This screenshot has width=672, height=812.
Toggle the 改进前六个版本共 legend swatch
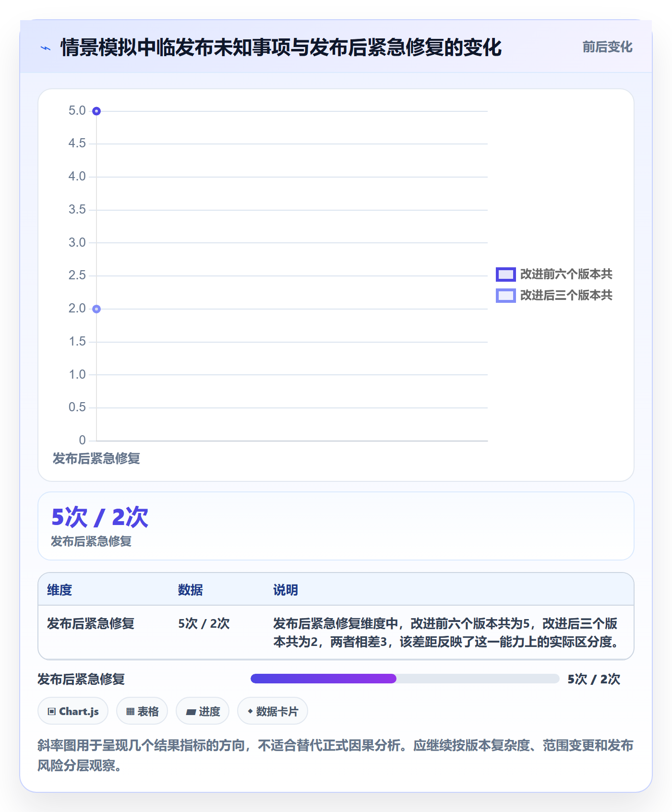coord(505,275)
